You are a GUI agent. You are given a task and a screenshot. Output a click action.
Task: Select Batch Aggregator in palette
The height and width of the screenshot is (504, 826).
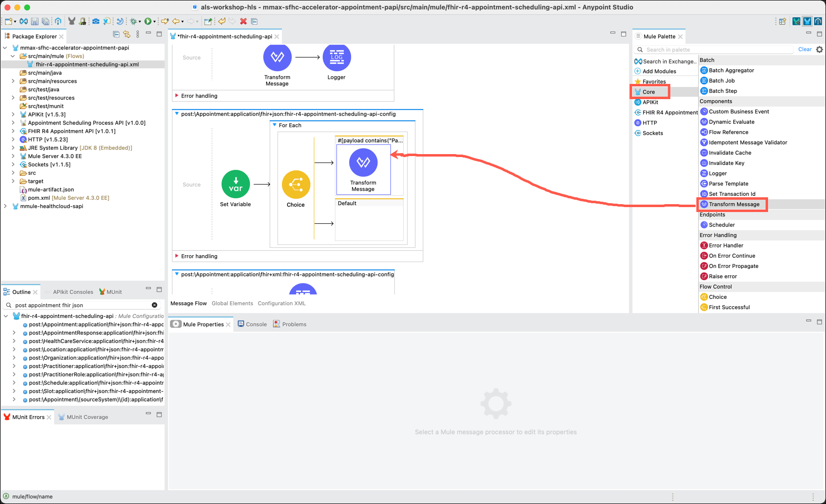727,70
